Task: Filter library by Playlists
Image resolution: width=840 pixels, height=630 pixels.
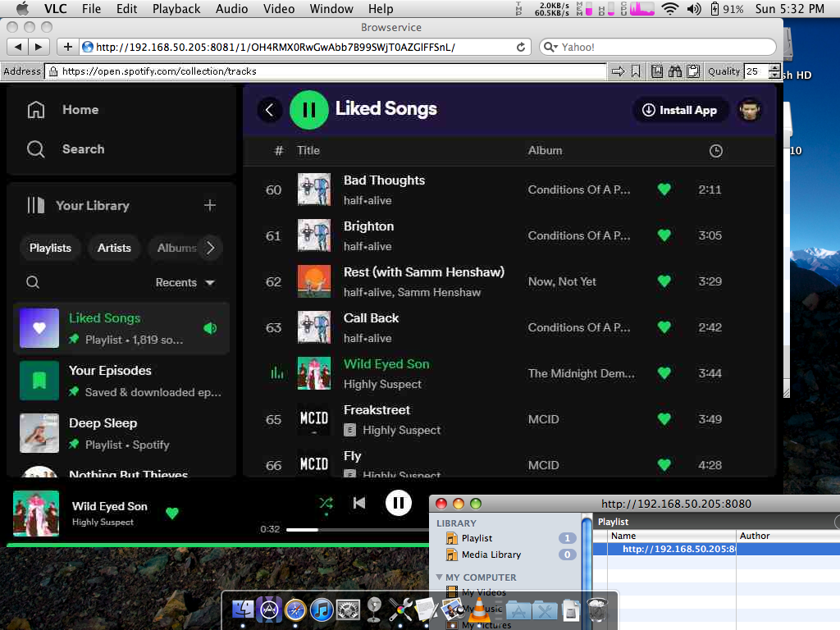Action: pyautogui.click(x=50, y=248)
